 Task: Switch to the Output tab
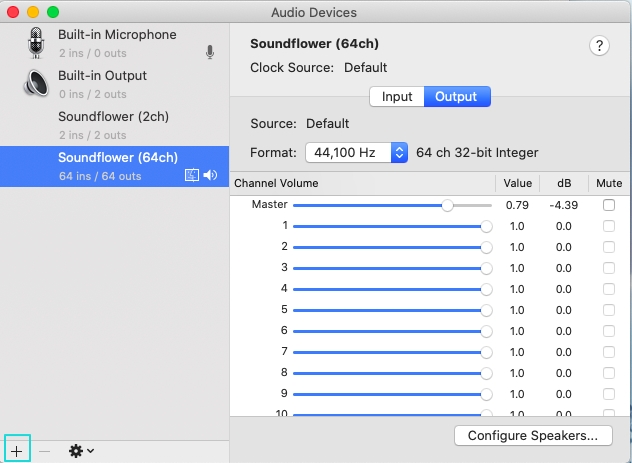457,97
